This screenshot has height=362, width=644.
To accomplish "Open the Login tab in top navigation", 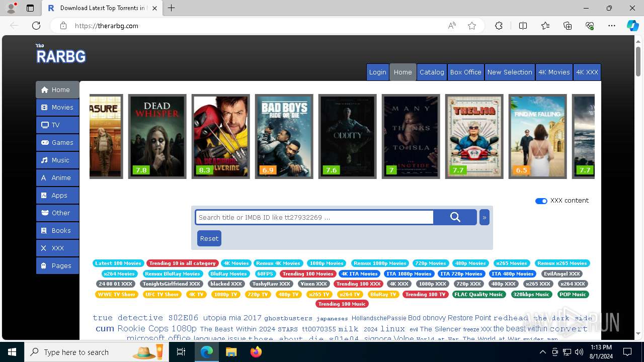I will (x=377, y=72).
